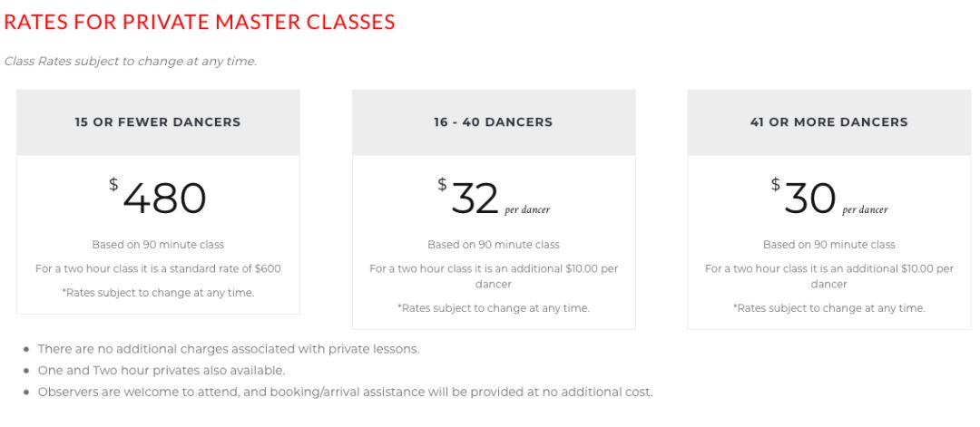This screenshot has height=427, width=980.
Task: Click 'Based on 90 minute class' in first card
Action: point(158,245)
